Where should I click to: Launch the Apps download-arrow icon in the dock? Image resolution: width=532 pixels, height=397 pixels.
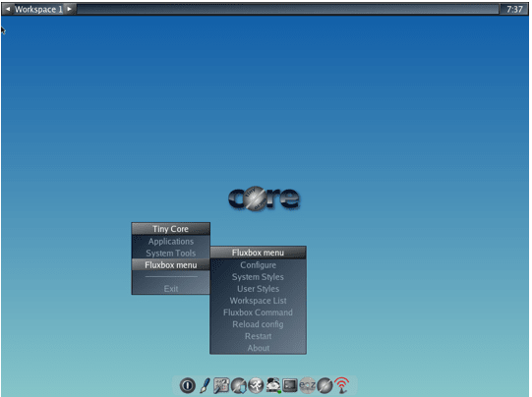239,385
